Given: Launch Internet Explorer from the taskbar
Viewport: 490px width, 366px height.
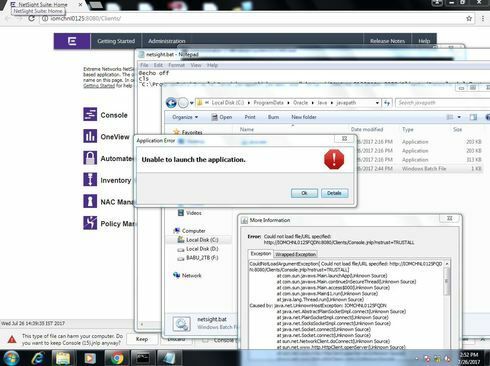Looking at the screenshot, I should (x=38, y=358).
